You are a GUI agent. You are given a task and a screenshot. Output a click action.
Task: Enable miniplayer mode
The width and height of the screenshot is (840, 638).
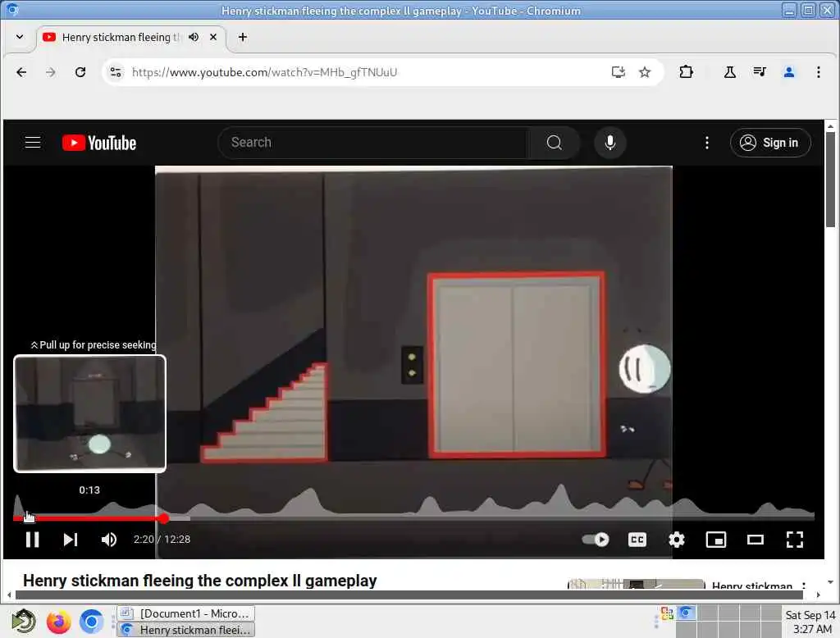click(x=715, y=540)
